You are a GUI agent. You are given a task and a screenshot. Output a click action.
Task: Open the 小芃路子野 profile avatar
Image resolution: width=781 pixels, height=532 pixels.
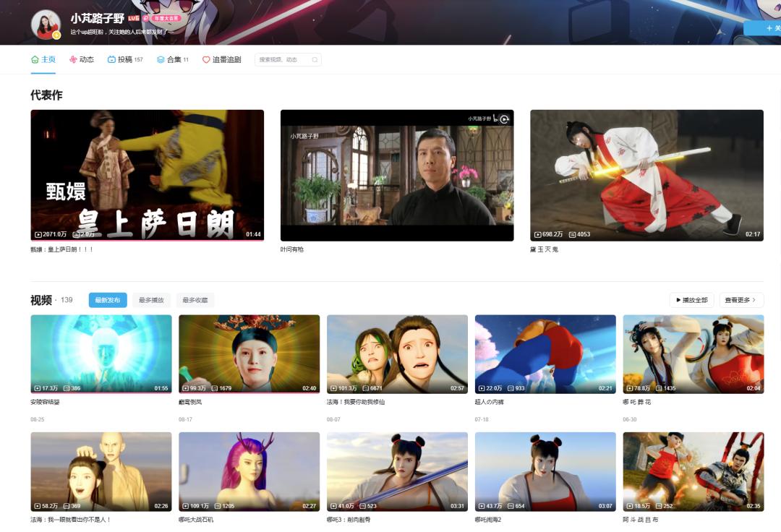(x=46, y=25)
